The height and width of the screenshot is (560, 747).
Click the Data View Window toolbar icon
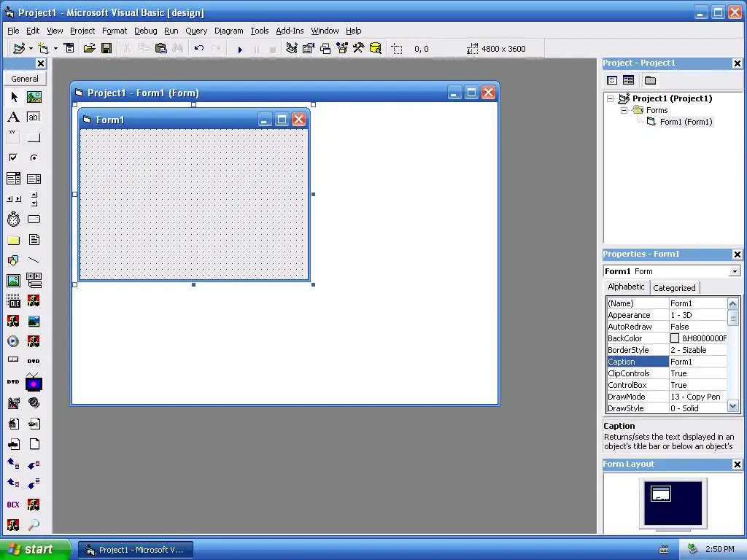coord(376,48)
